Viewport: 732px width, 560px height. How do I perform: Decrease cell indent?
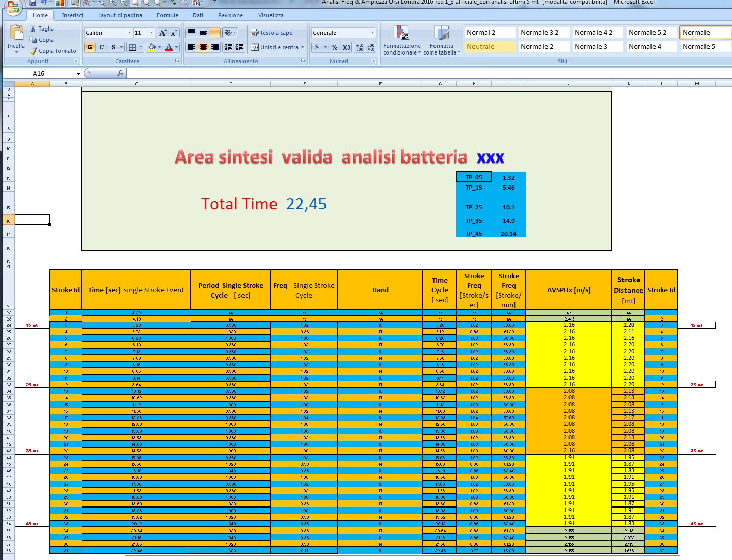pyautogui.click(x=229, y=47)
